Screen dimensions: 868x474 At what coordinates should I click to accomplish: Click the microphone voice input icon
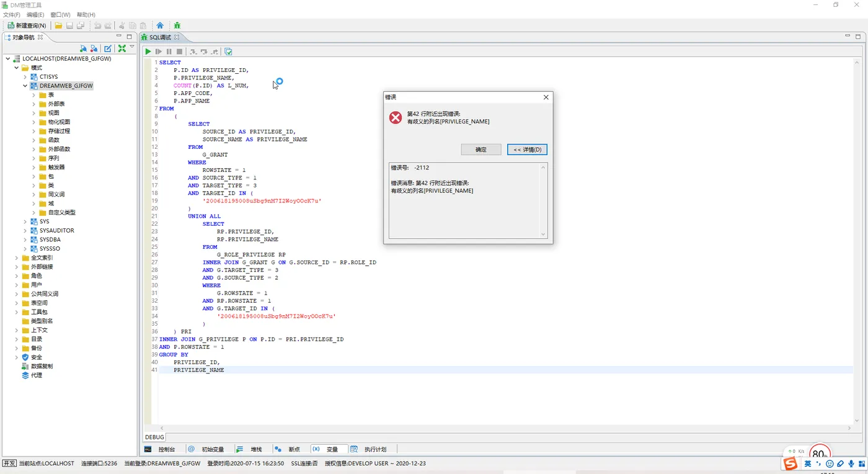coord(851,463)
